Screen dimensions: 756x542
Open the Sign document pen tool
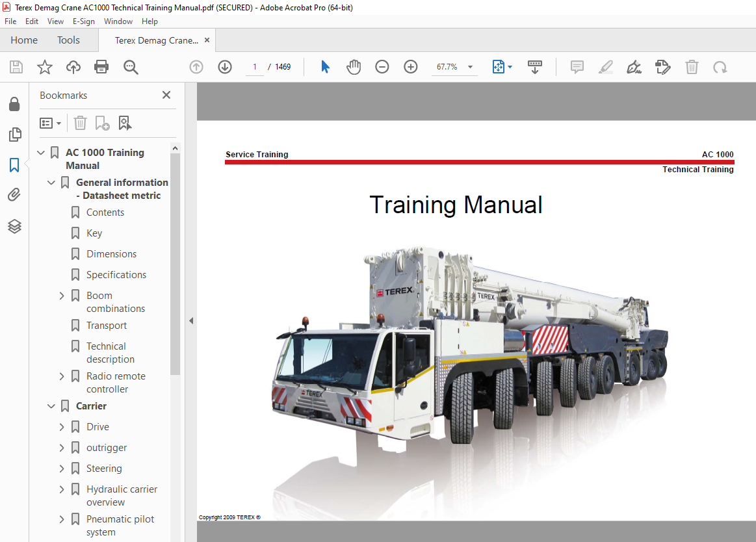coord(634,67)
